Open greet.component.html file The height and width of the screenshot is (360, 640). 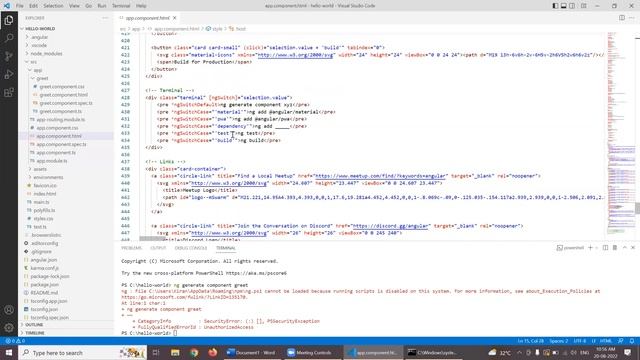point(64,95)
